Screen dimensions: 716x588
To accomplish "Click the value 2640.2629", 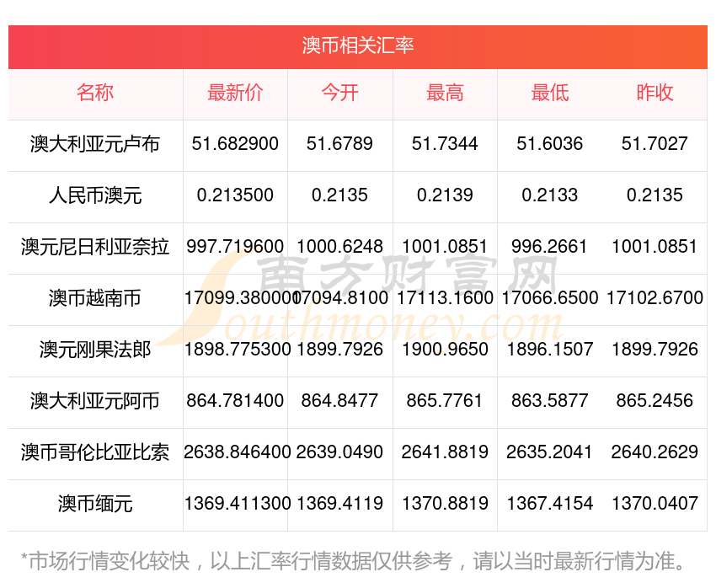I will [655, 452].
